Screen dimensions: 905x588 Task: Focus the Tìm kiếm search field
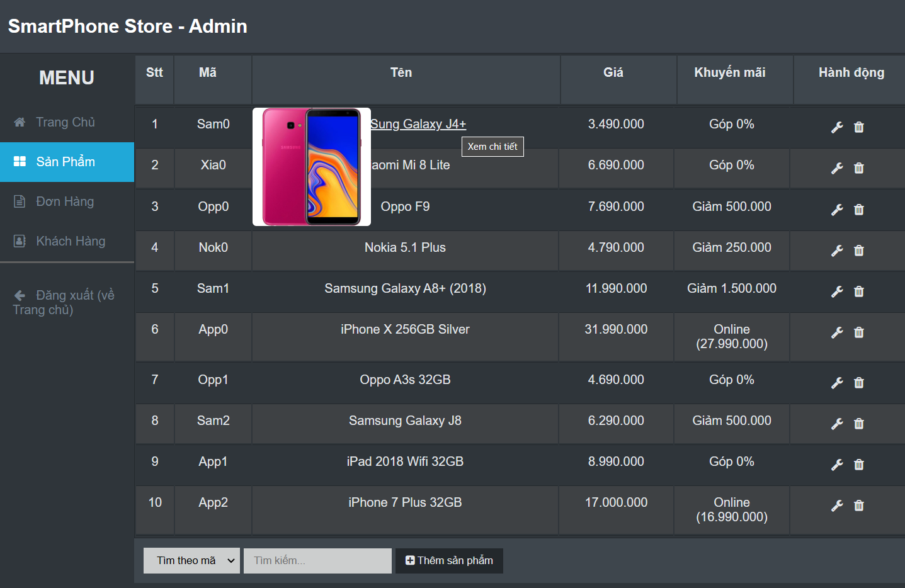(x=317, y=560)
